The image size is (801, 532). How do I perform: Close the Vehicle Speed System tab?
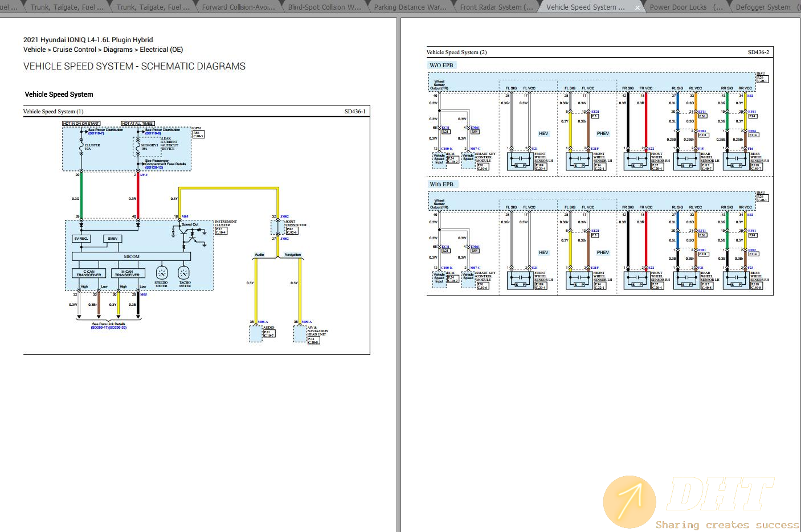click(x=637, y=7)
